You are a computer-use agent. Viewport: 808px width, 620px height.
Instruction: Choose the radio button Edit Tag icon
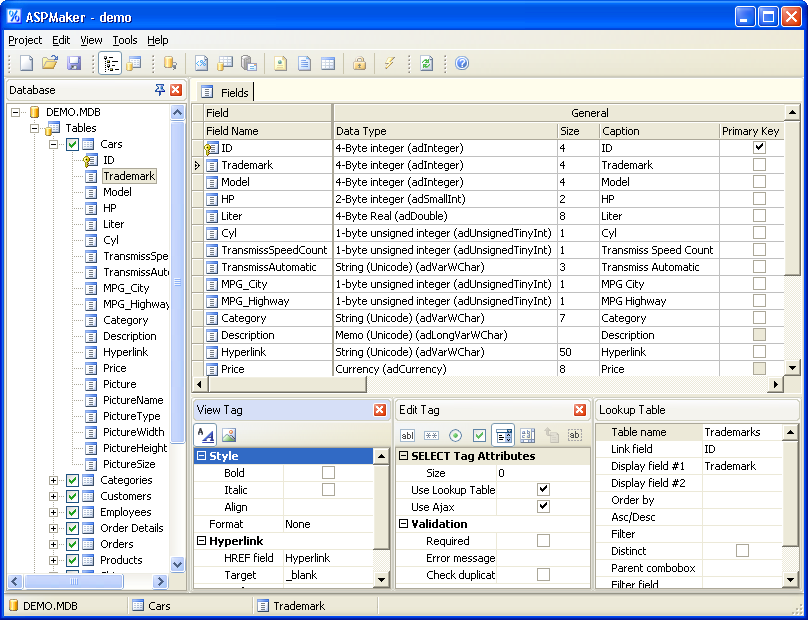[455, 435]
